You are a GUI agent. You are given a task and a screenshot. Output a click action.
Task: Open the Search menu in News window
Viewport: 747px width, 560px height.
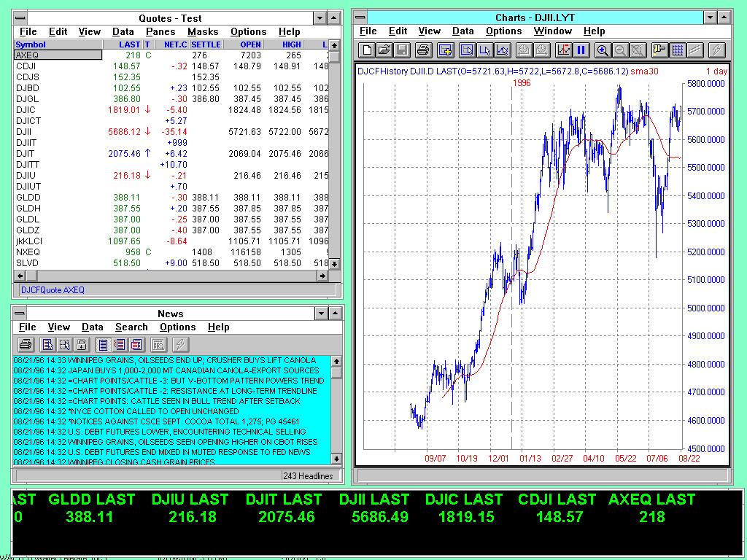[131, 327]
